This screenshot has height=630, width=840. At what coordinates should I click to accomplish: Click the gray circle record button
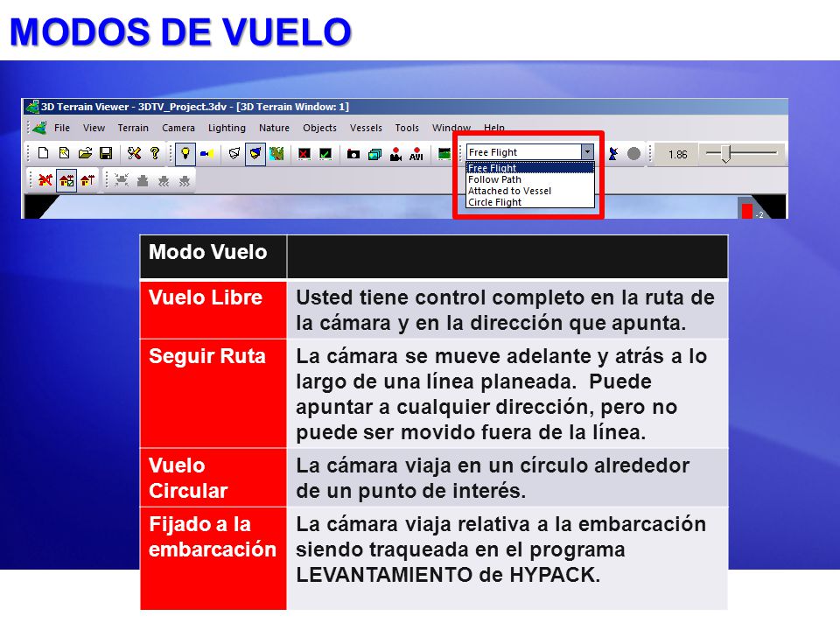[x=633, y=154]
